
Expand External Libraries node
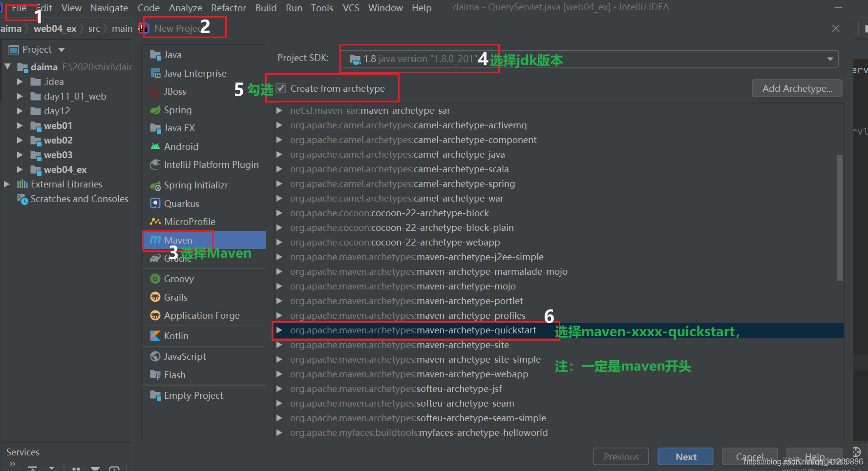7,184
